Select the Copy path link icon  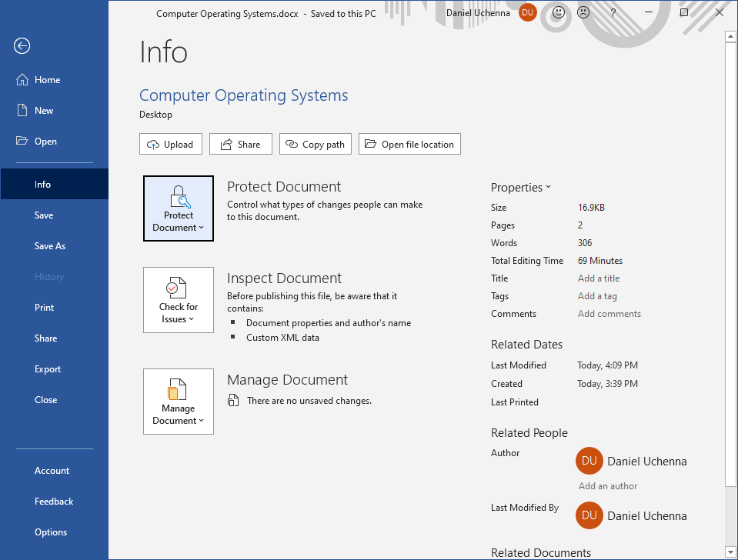(x=292, y=144)
